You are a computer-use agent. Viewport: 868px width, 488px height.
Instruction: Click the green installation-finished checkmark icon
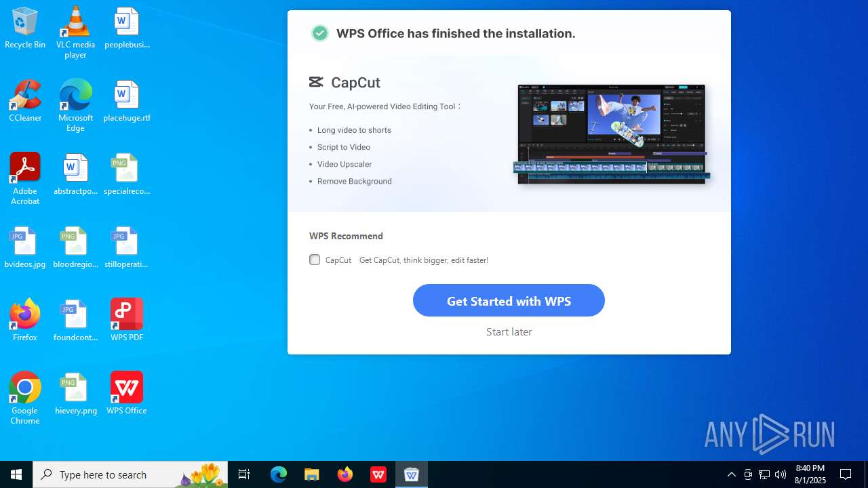pyautogui.click(x=320, y=33)
